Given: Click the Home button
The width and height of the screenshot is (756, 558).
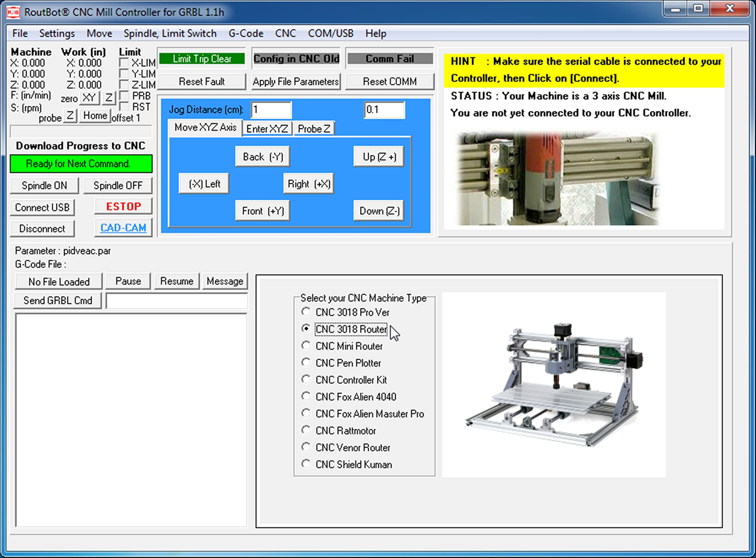Looking at the screenshot, I should (x=95, y=116).
